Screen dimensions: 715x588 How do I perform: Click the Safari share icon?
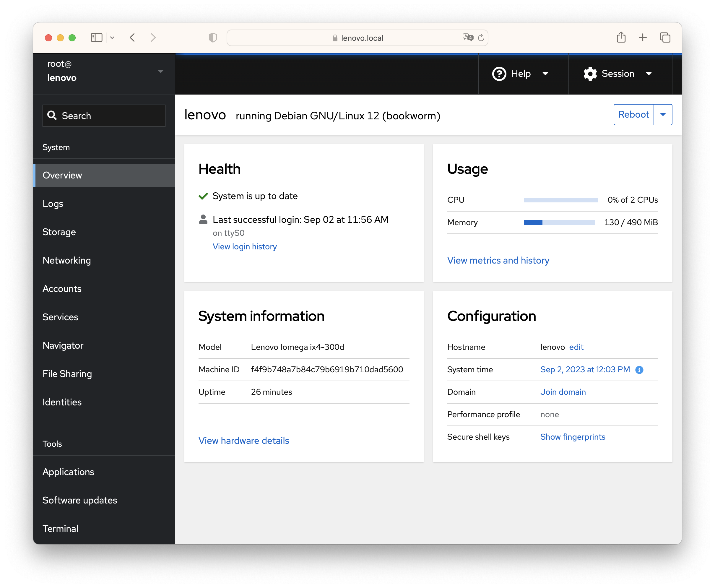pyautogui.click(x=621, y=37)
